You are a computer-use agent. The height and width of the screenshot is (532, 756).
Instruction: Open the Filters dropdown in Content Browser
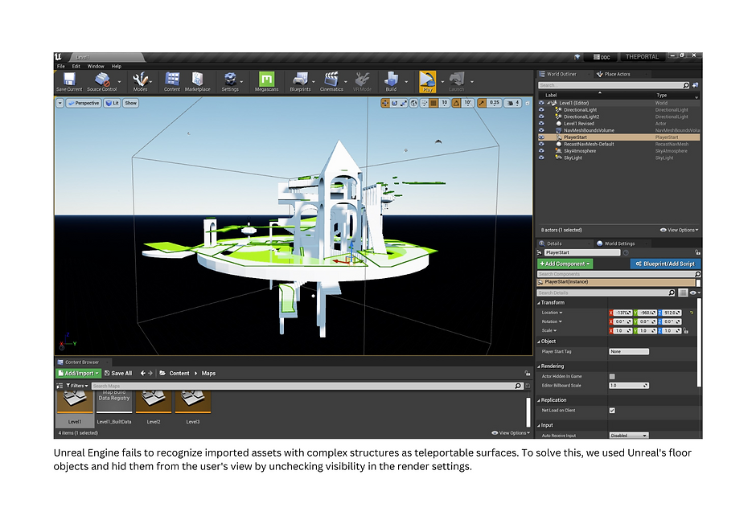[77, 386]
